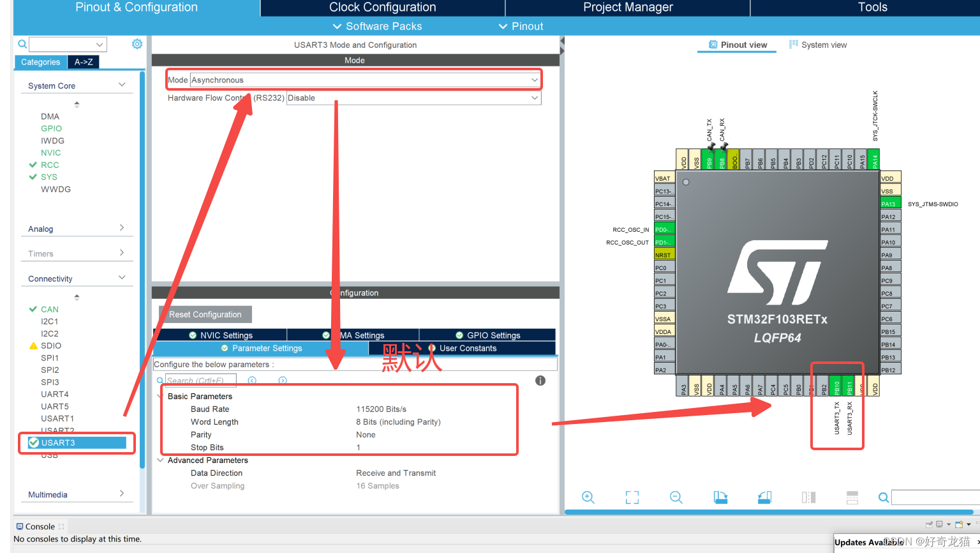Click the green checkmark next to CAN

[x=33, y=309]
